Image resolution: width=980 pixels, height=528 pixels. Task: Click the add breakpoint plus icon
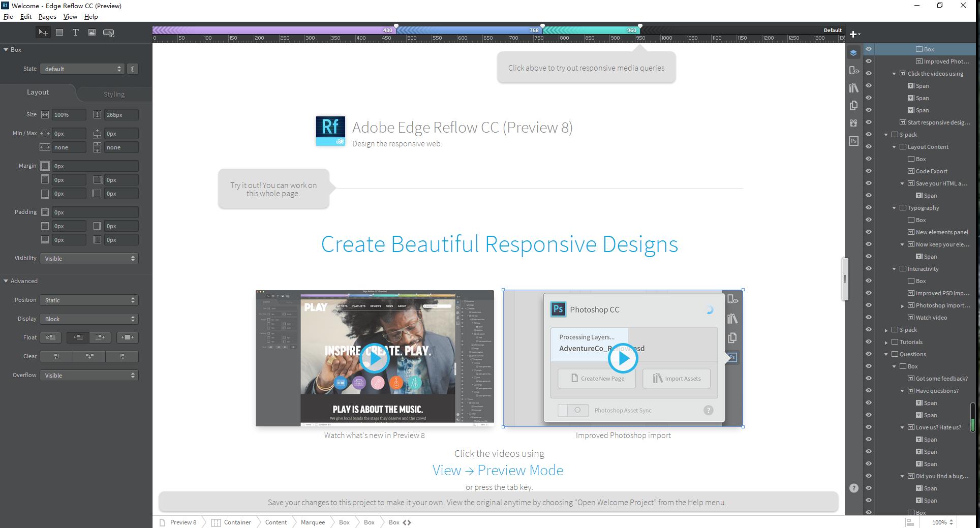854,34
